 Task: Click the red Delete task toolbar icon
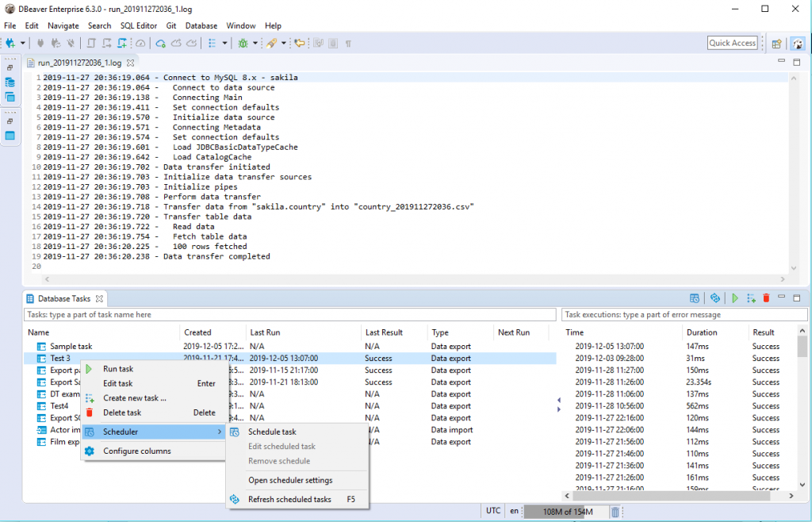(767, 297)
